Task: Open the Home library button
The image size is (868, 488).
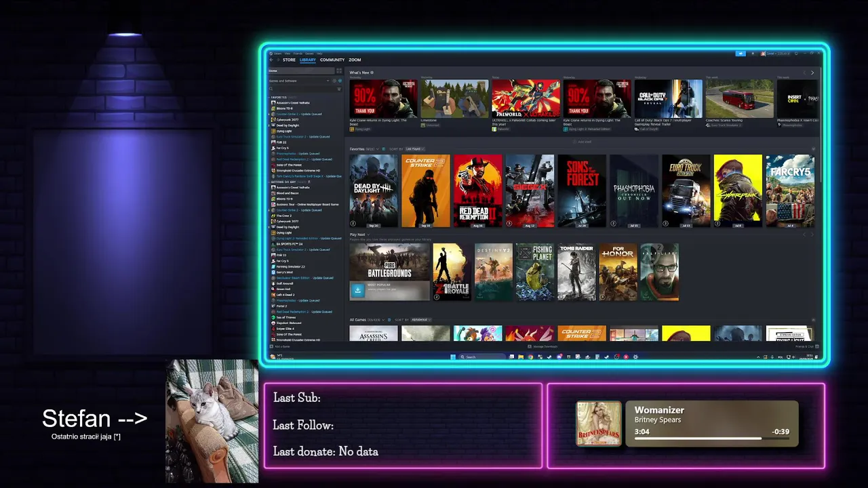Action: [x=301, y=70]
